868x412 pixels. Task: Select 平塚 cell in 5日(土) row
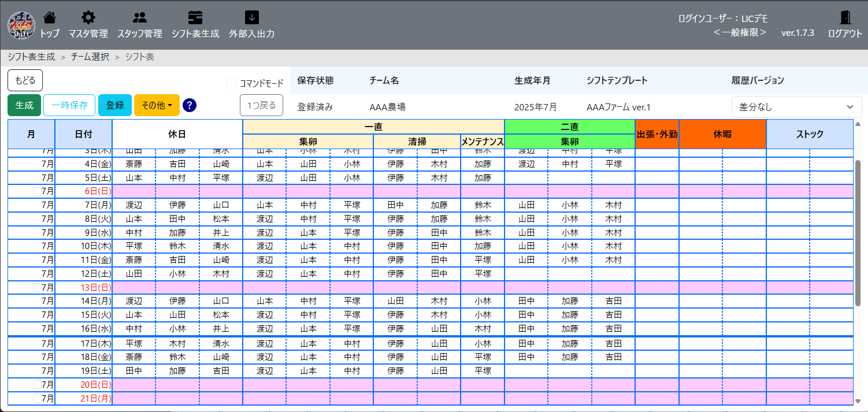[x=221, y=178]
